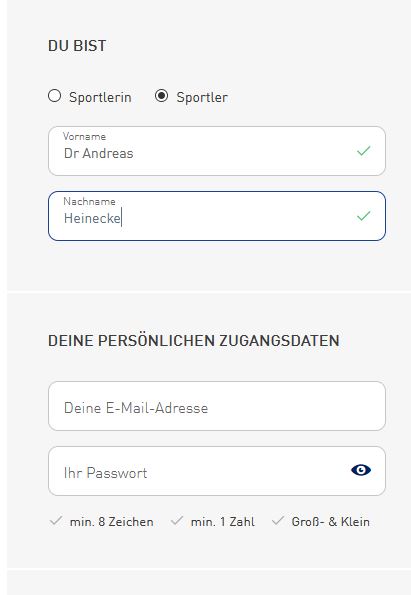The image size is (411, 595).
Task: Click the DEINE PERSÖNLICHEN ZUGANGSDATEN heading
Action: click(x=194, y=340)
